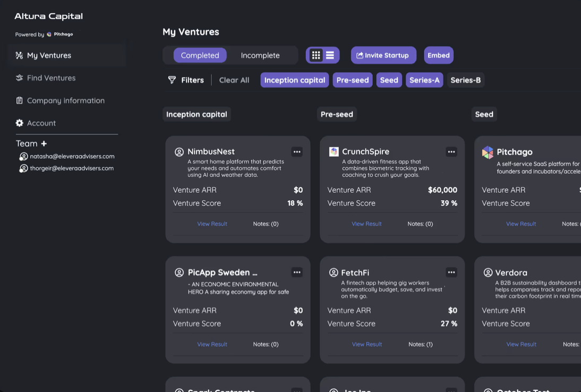Toggle off the Seed filter chip
This screenshot has height=392, width=581.
(389, 80)
